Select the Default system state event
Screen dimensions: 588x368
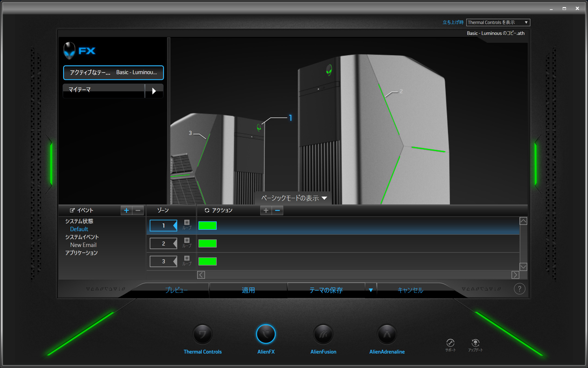point(79,229)
